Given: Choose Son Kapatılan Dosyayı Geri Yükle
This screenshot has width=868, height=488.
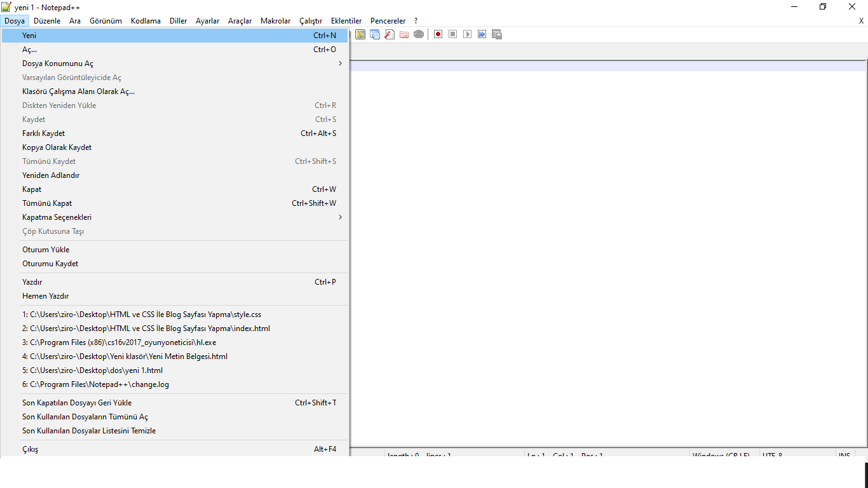Looking at the screenshot, I should pyautogui.click(x=175, y=403).
